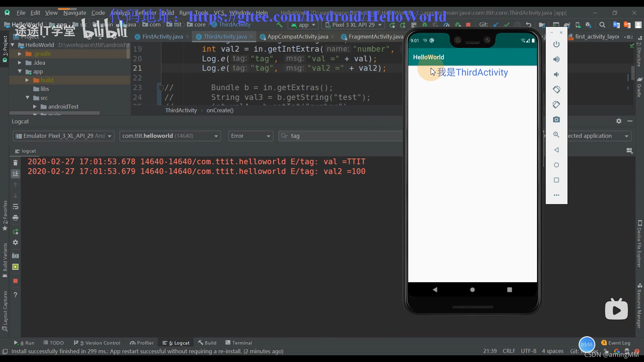Tap the back button on the phone navigation bar

point(435,290)
